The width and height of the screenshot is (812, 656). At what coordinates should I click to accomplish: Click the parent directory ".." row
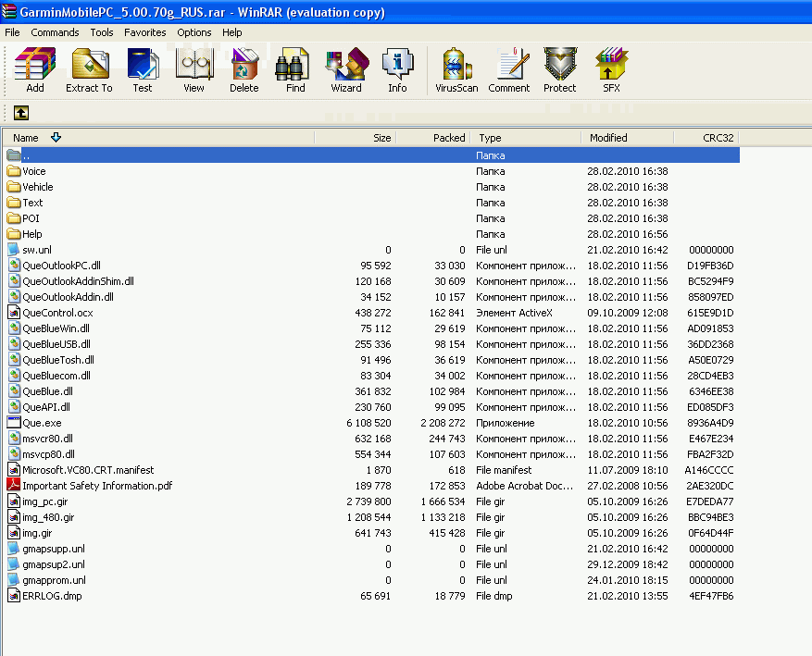tap(26, 155)
